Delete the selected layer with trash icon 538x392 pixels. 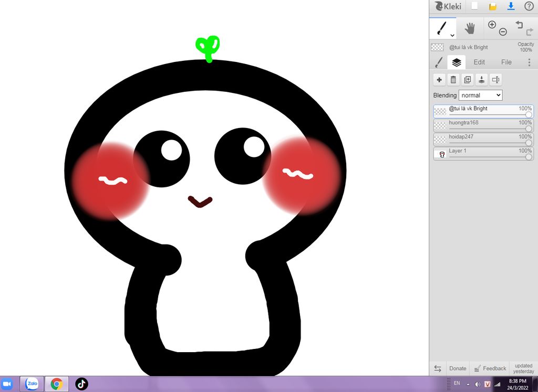click(x=453, y=80)
